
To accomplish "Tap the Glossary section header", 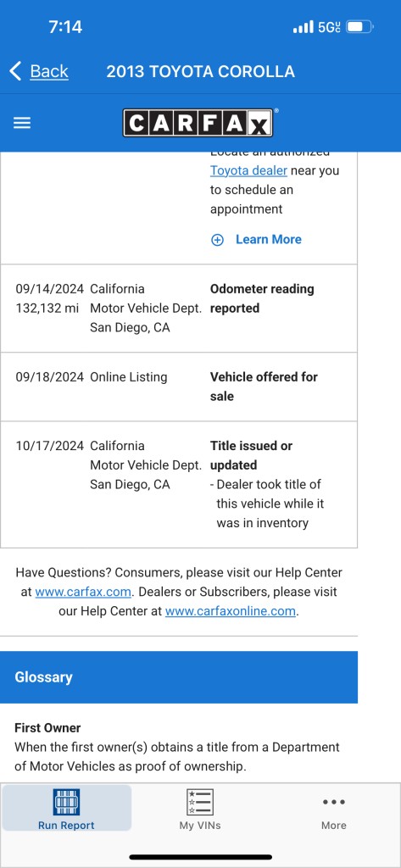I will coord(179,677).
